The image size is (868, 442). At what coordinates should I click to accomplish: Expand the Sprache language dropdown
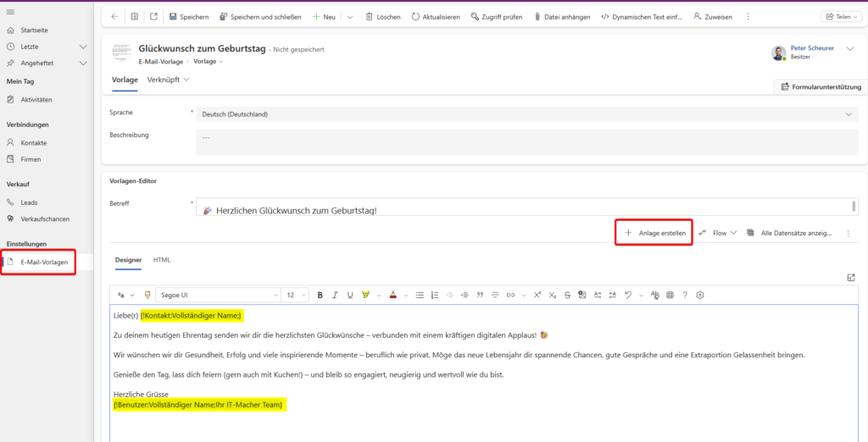coord(849,114)
